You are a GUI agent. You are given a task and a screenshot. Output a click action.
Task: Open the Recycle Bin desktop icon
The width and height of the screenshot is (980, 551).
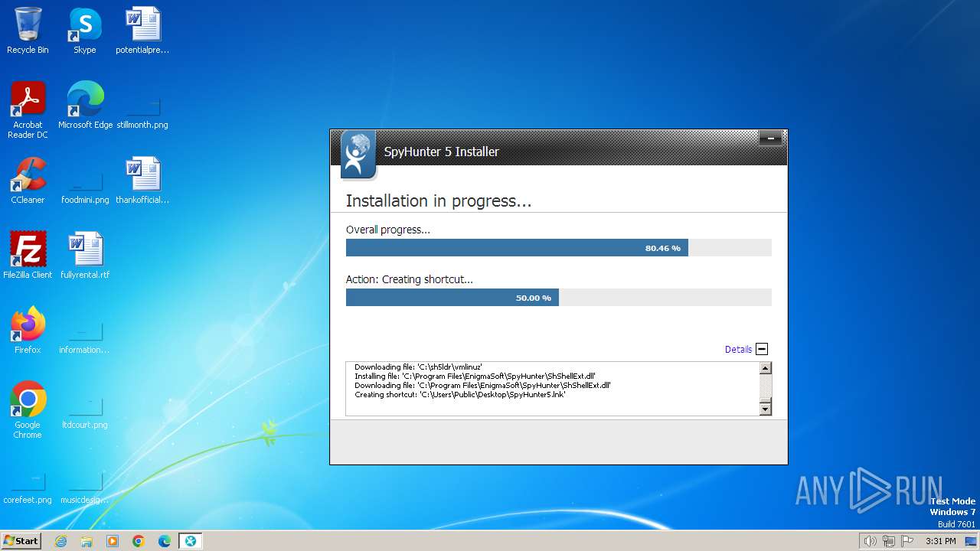(28, 31)
